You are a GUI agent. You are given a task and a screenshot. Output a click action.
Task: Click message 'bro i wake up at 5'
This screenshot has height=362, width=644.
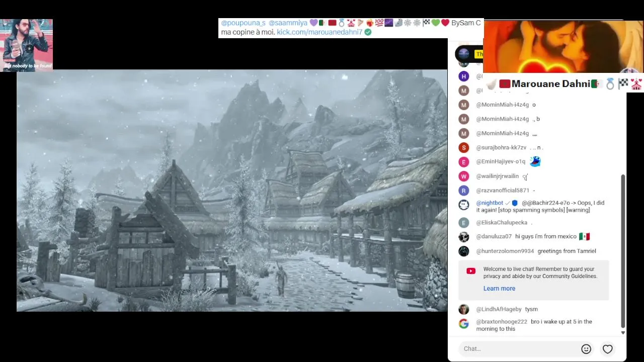pyautogui.click(x=534, y=325)
